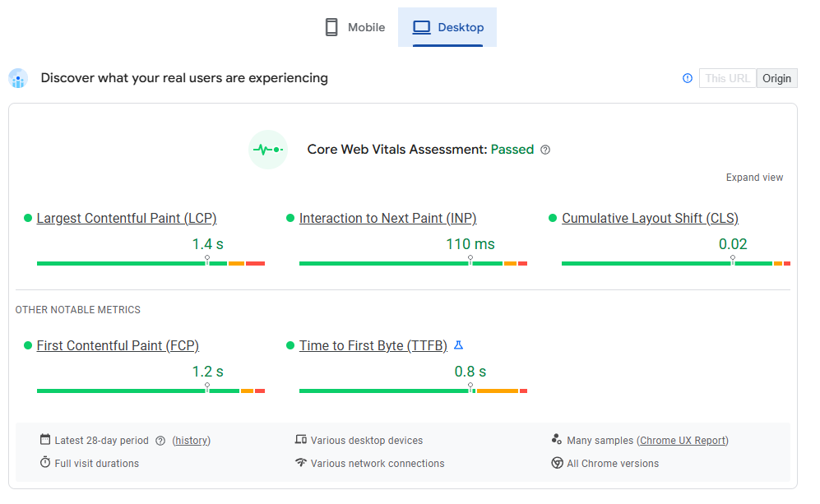820x504 pixels.
Task: Click the blue info icon near This URL
Action: [x=688, y=78]
